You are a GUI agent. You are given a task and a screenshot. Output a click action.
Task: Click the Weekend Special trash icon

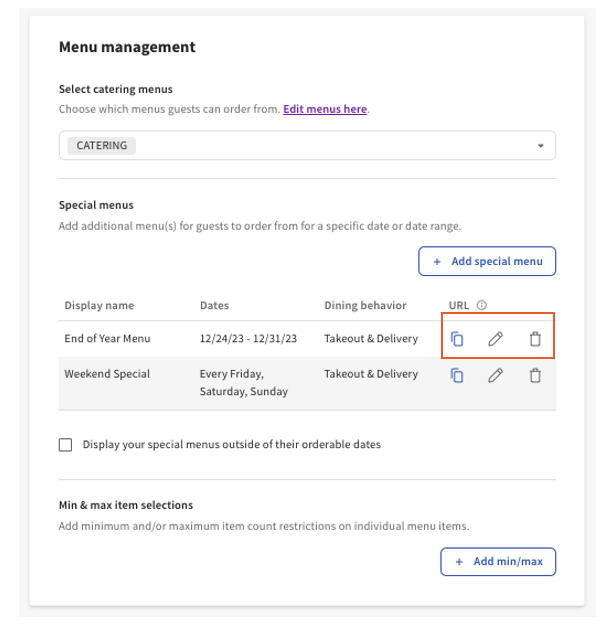point(535,375)
